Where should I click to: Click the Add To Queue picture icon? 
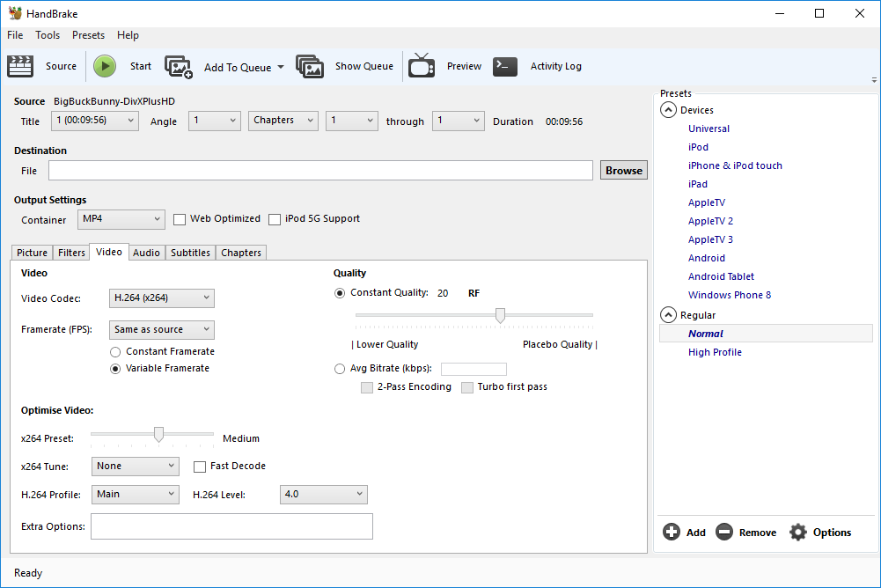[x=179, y=67]
